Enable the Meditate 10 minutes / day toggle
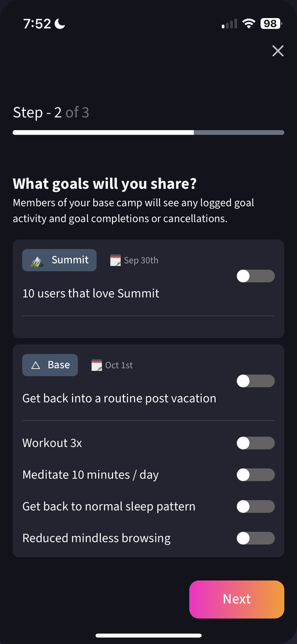 pos(256,474)
